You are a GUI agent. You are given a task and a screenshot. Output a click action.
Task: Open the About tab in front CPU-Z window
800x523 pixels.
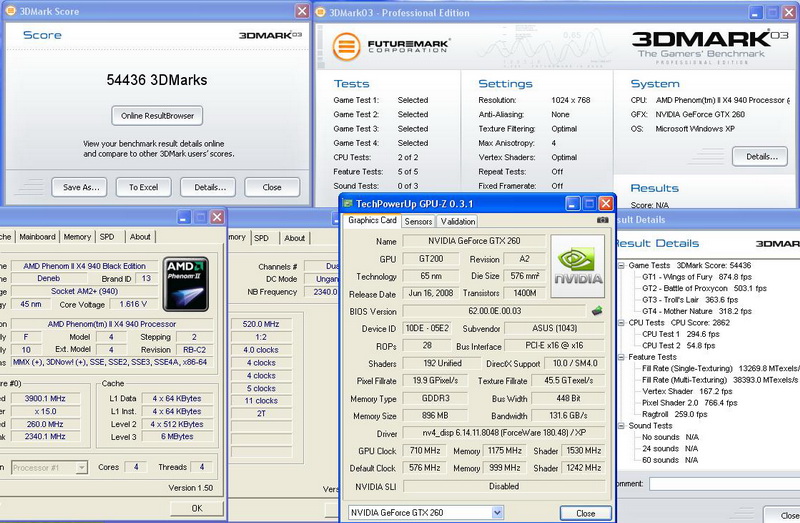(x=140, y=237)
